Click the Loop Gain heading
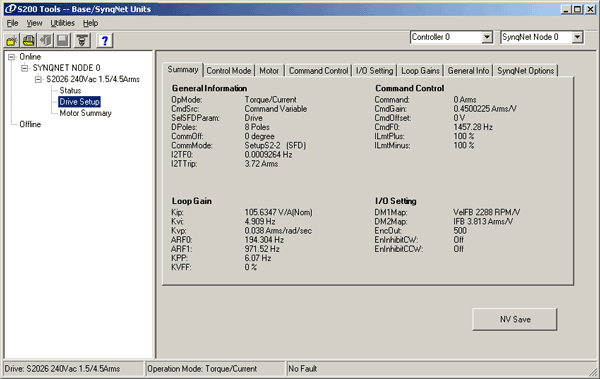The width and height of the screenshot is (600, 379). 192,201
